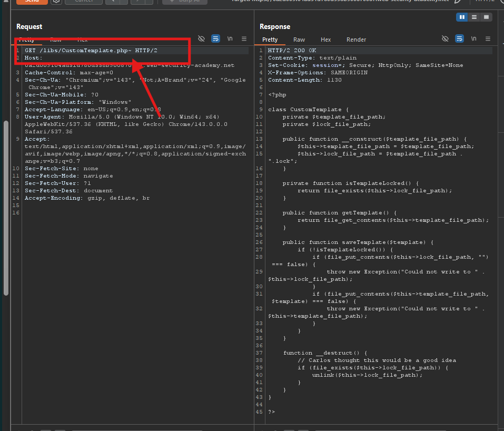Click Sec-Ch-Ua-Mobile: ?0 header
The width and height of the screenshot is (504, 431).
point(62,95)
